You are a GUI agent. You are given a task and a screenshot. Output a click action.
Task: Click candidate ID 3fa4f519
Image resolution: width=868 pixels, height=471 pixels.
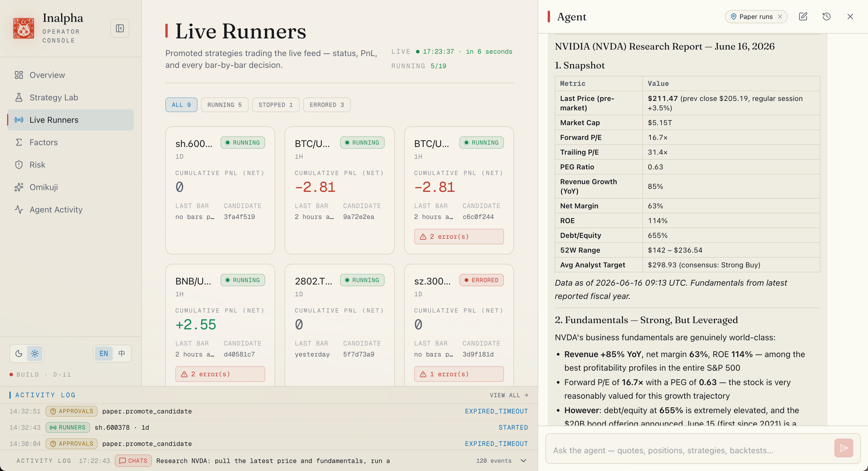pos(239,217)
